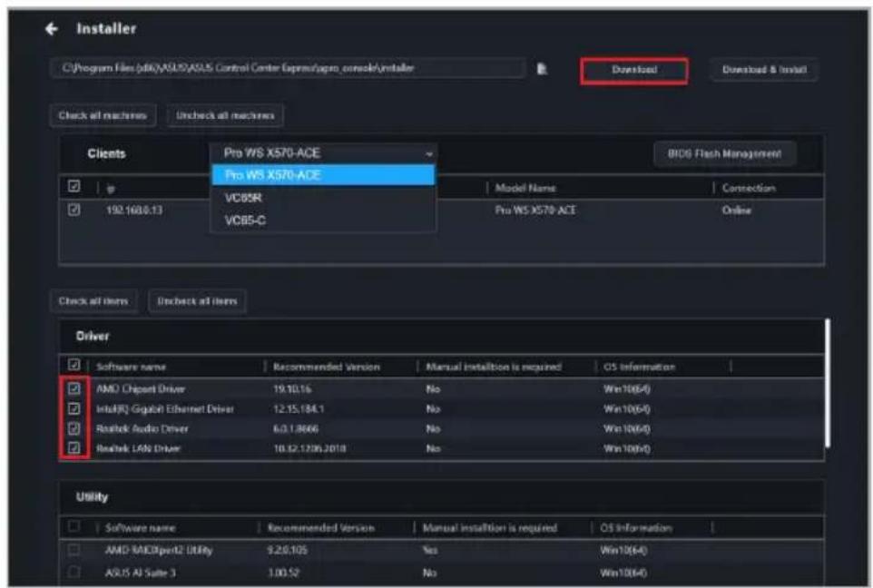Uncheck the AMD Chipset Driver checkbox
Viewport: 873px width, 588px height.
(x=74, y=388)
